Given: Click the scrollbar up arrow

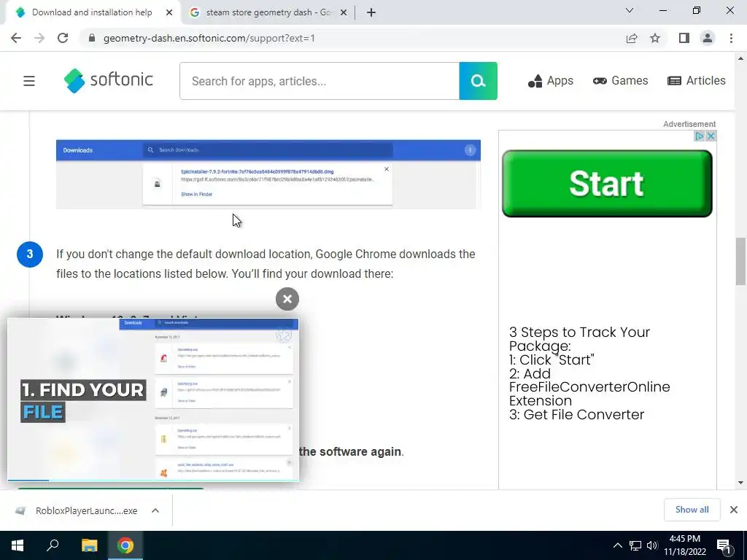Looking at the screenshot, I should [740, 58].
